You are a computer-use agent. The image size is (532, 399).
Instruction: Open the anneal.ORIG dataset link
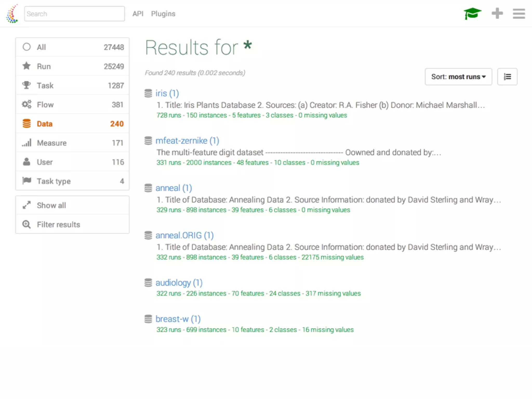pos(184,235)
